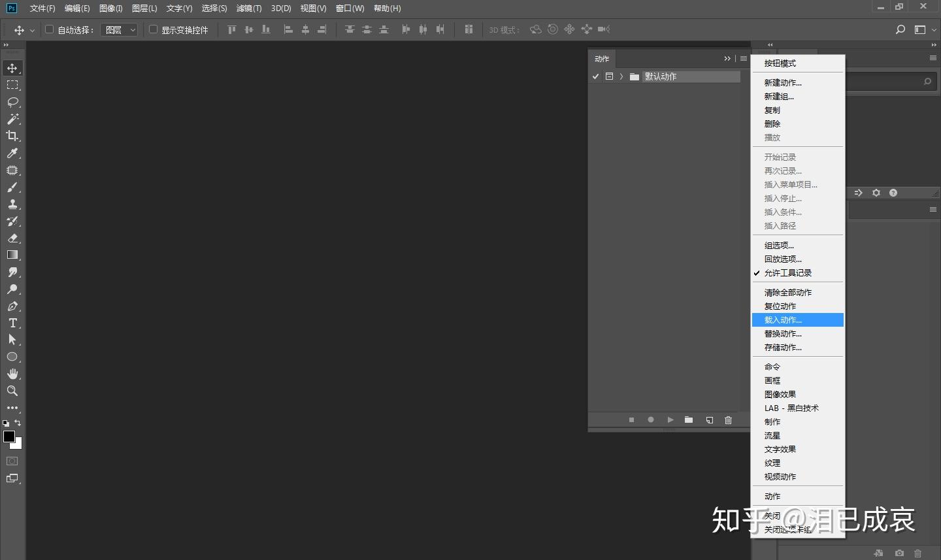This screenshot has height=560, width=941.
Task: Toggle Quick Mask mode
Action: pyautogui.click(x=12, y=461)
